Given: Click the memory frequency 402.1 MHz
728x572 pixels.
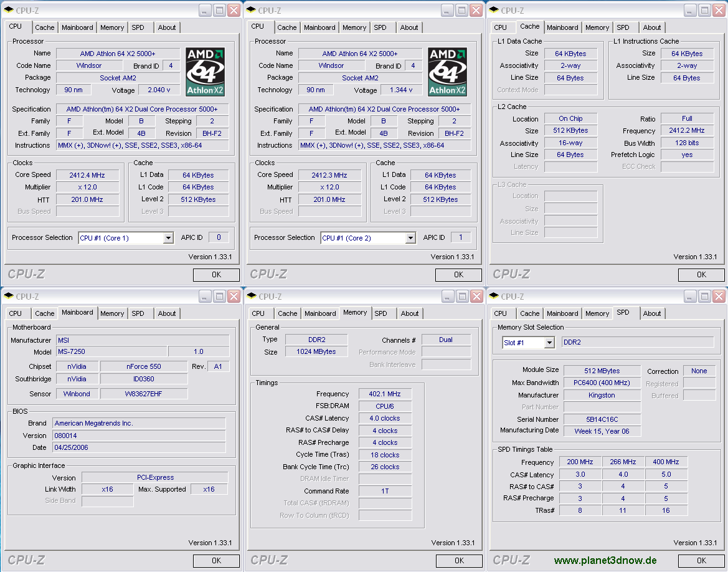Looking at the screenshot, I should (x=385, y=394).
